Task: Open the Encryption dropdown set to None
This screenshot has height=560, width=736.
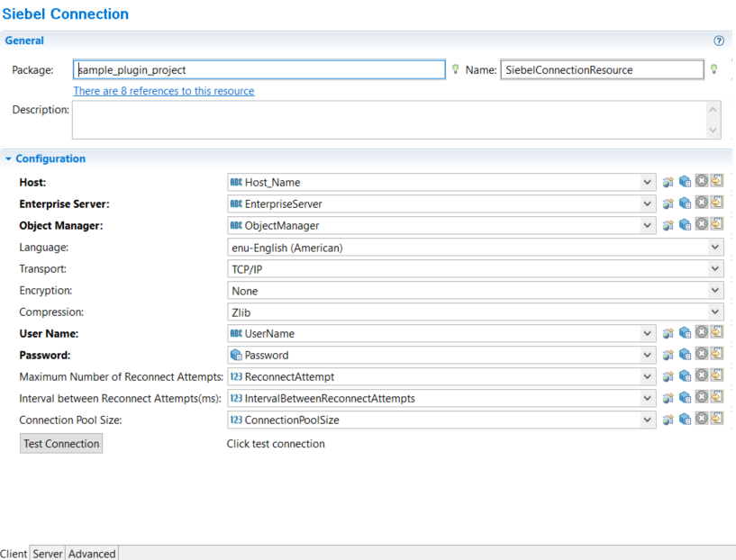Action: pos(715,291)
